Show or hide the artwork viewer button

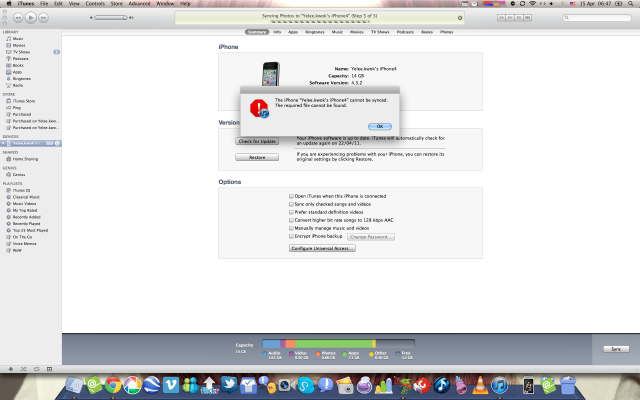pos(49,369)
